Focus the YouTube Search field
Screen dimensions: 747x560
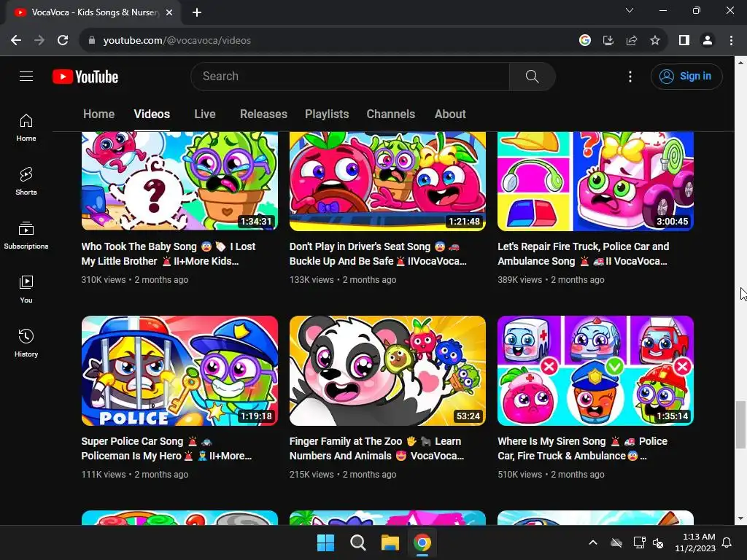(x=350, y=76)
